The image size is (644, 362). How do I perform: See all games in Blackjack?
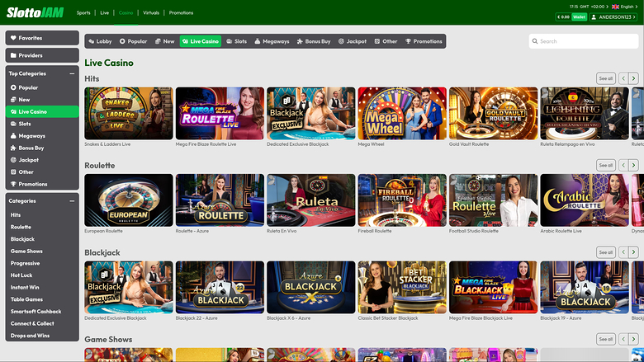[x=606, y=252]
